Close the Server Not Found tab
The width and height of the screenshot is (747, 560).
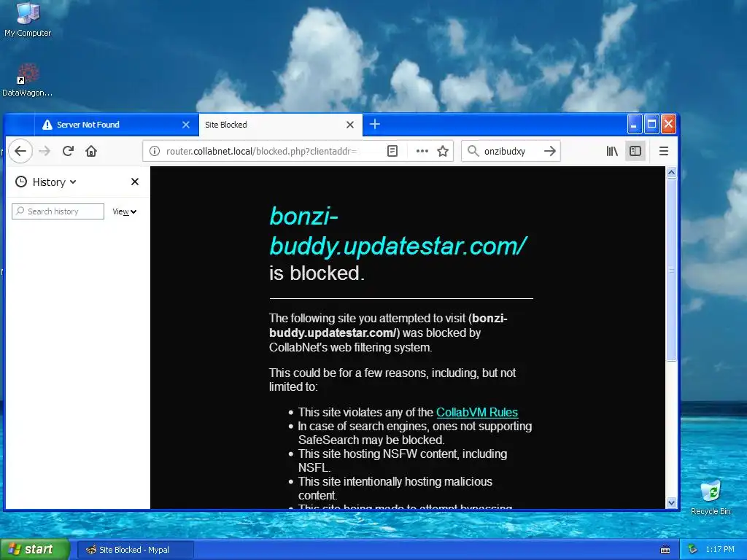click(x=186, y=125)
